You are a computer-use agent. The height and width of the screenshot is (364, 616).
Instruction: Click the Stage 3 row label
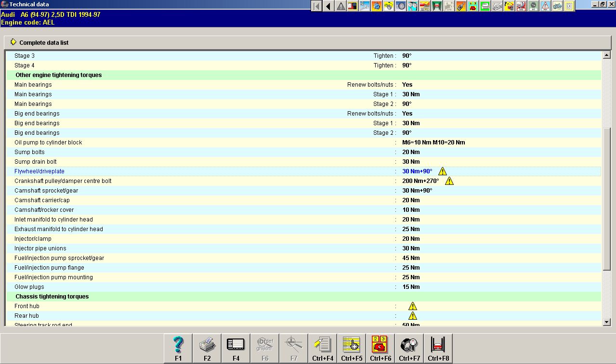[x=25, y=56]
